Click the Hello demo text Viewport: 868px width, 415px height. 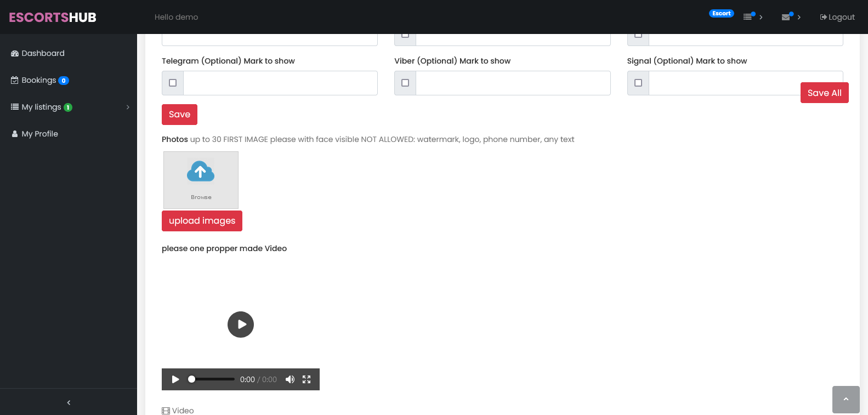click(177, 17)
